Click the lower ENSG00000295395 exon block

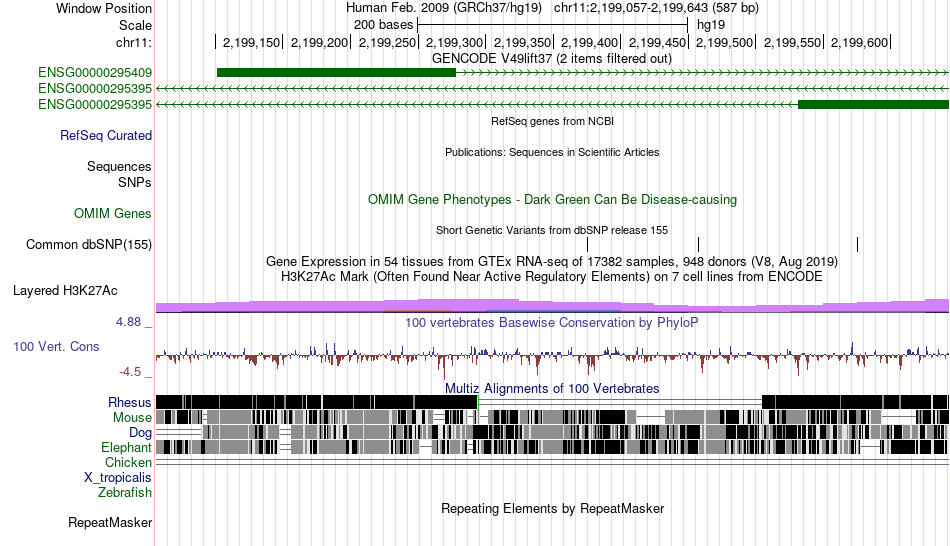(x=874, y=105)
